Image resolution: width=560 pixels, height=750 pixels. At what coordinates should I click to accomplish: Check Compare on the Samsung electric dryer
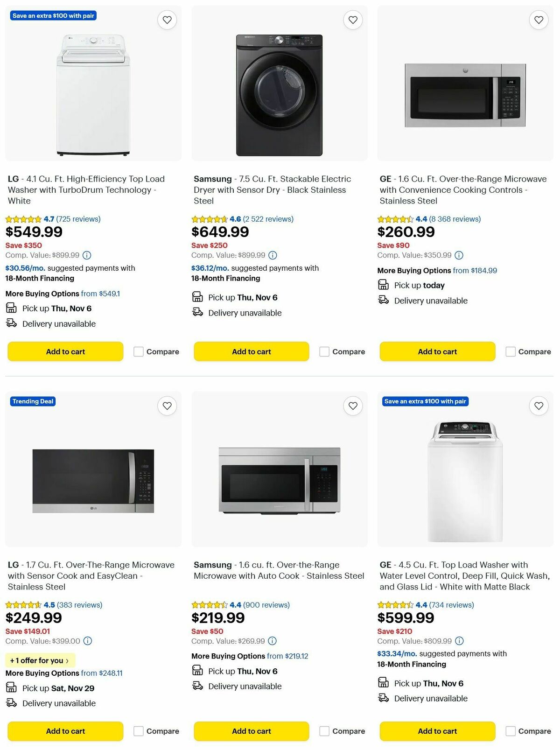[324, 351]
